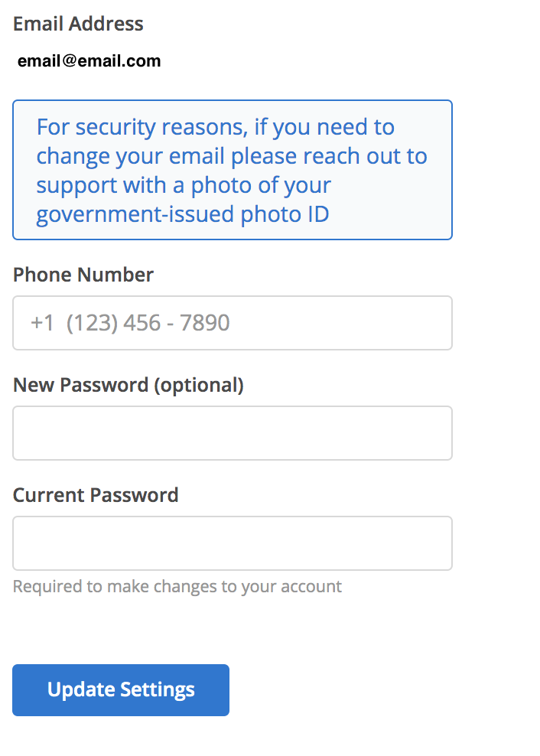Click the "For security reasons" opening line
Screen dimensions: 540x756
coord(216,128)
